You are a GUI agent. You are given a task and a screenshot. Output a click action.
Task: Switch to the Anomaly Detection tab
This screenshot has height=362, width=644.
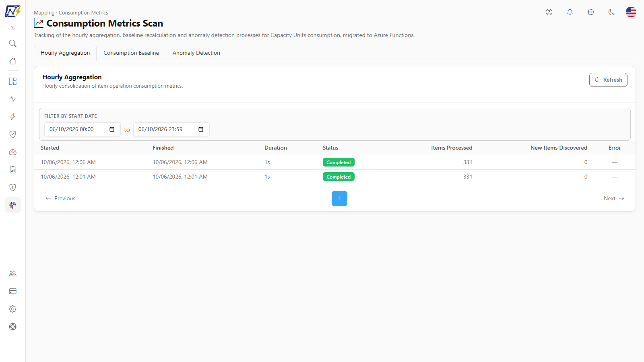pos(196,53)
